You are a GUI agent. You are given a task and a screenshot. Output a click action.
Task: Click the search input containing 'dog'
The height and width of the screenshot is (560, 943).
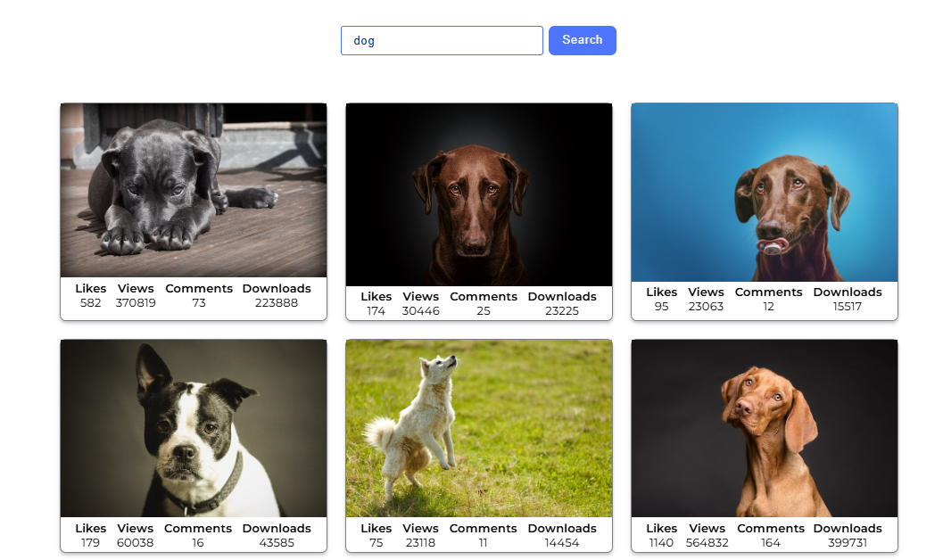441,40
